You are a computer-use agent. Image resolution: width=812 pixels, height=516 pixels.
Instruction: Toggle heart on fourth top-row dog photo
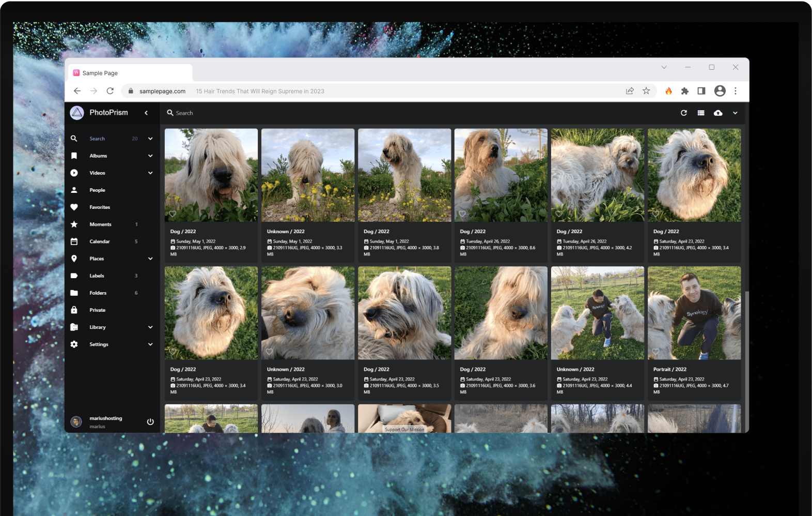click(462, 214)
